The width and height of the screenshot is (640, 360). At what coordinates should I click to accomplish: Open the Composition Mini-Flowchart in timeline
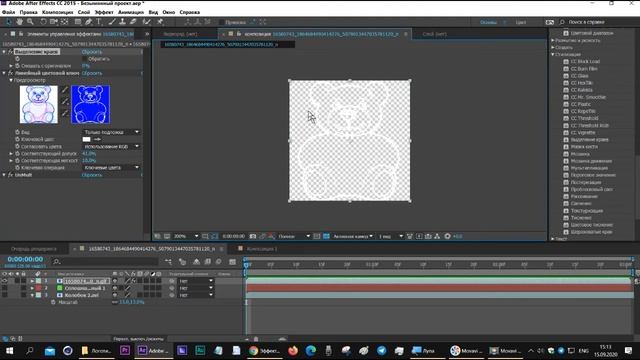click(168, 262)
